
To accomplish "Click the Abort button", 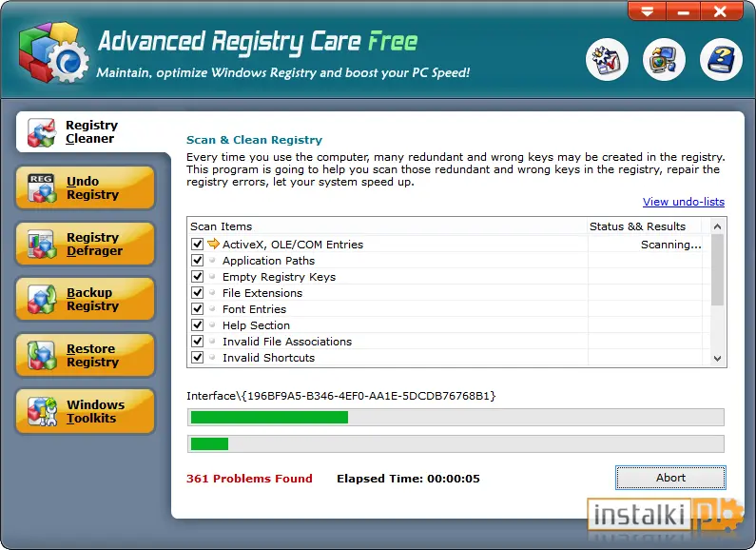I will [670, 478].
